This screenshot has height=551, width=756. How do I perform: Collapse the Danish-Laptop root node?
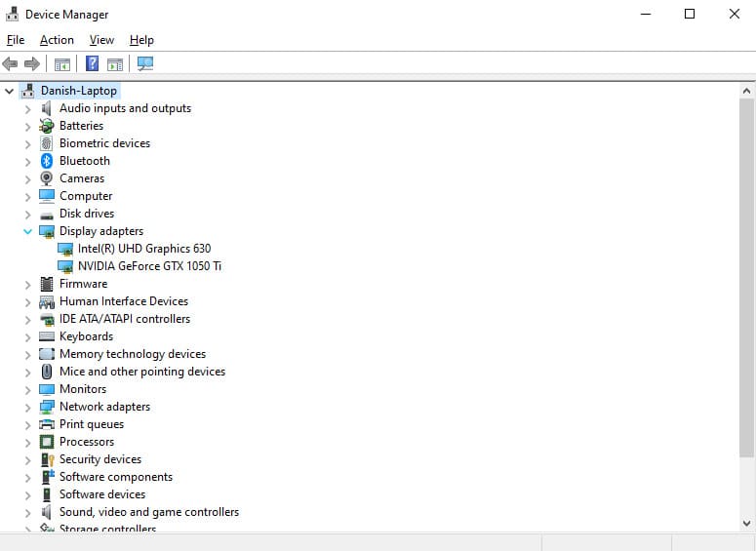pos(9,91)
